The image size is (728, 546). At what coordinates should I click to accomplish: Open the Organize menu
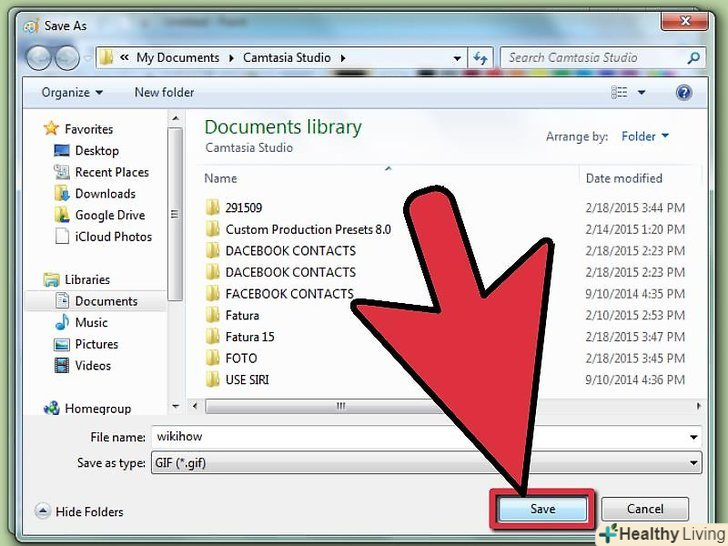(72, 92)
